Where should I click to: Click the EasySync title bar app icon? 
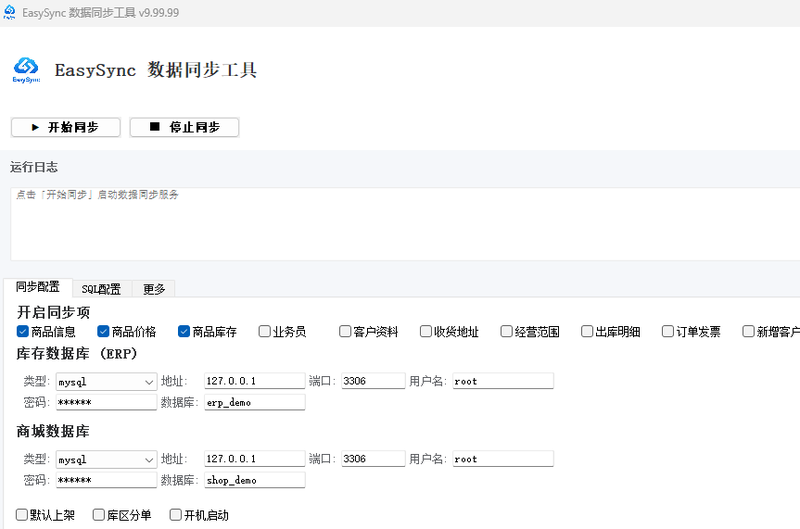click(9, 12)
